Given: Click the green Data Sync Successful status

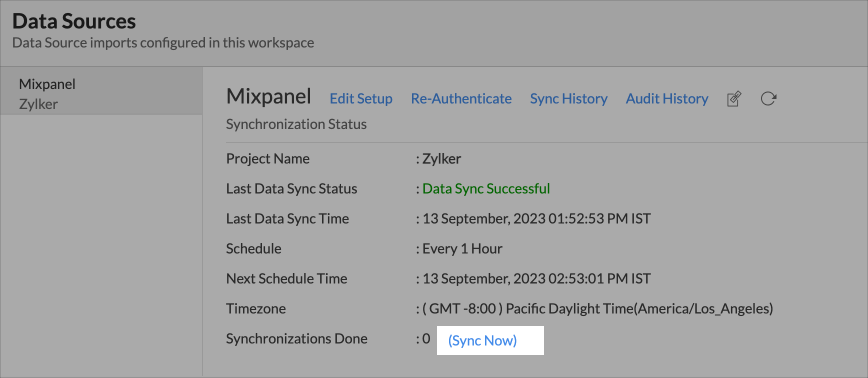Looking at the screenshot, I should coord(486,188).
